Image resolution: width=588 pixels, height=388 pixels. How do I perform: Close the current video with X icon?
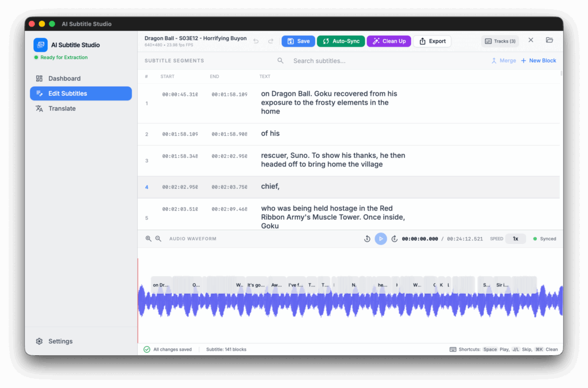[531, 41]
